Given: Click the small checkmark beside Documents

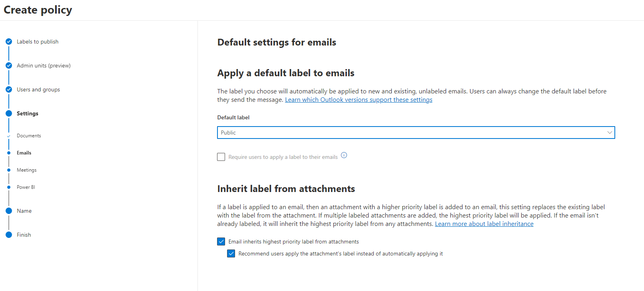Looking at the screenshot, I should 9,136.
